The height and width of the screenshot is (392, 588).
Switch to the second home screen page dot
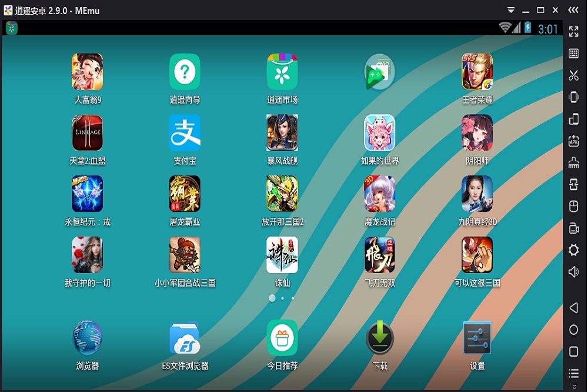[282, 298]
